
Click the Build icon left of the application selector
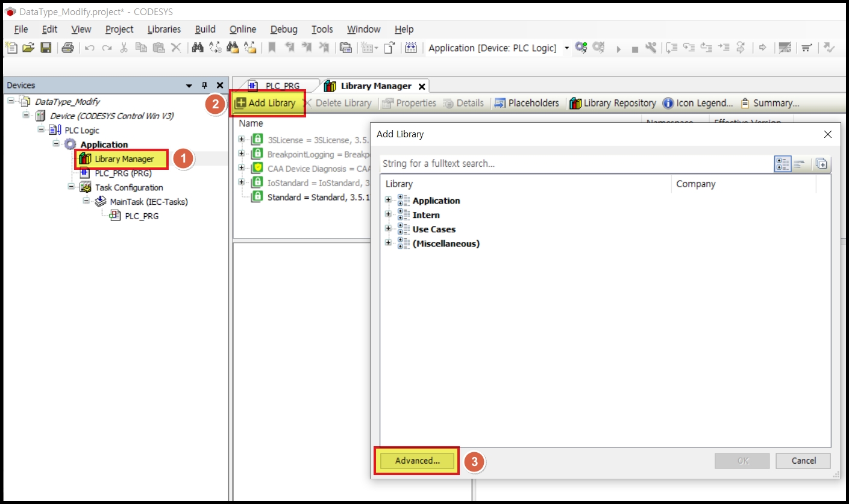click(x=411, y=48)
